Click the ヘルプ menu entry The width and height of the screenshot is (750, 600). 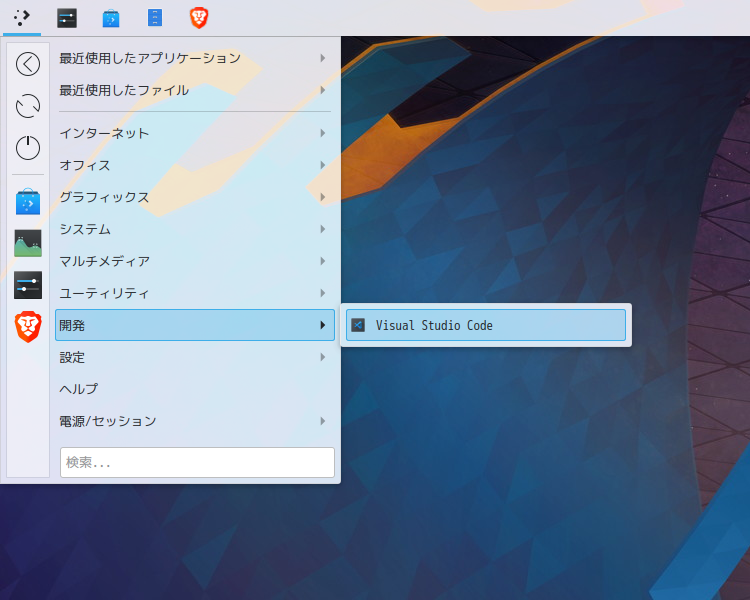pyautogui.click(x=195, y=389)
